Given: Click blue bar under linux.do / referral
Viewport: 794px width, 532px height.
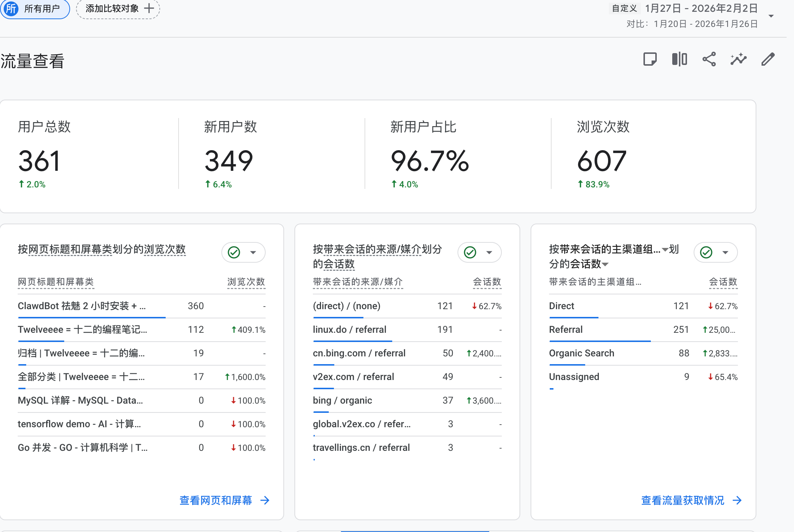Looking at the screenshot, I should 352,341.
